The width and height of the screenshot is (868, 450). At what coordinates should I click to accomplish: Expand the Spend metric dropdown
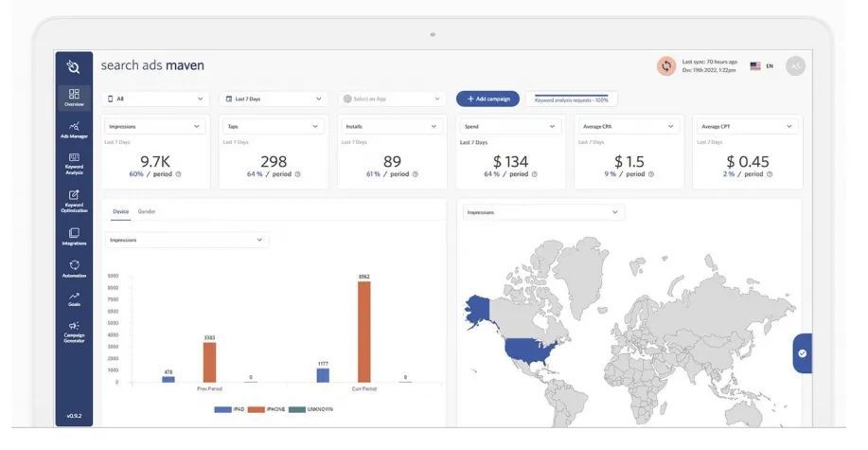511,126
